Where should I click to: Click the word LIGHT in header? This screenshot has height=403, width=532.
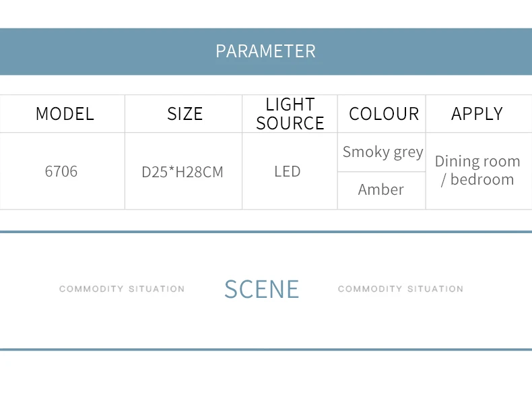pyautogui.click(x=290, y=104)
